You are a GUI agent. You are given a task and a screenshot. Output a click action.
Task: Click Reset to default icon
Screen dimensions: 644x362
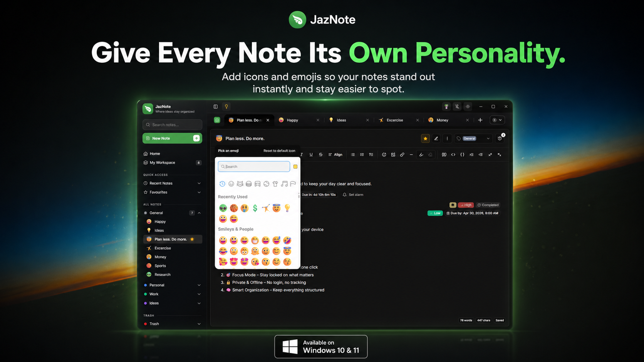[279, 151]
